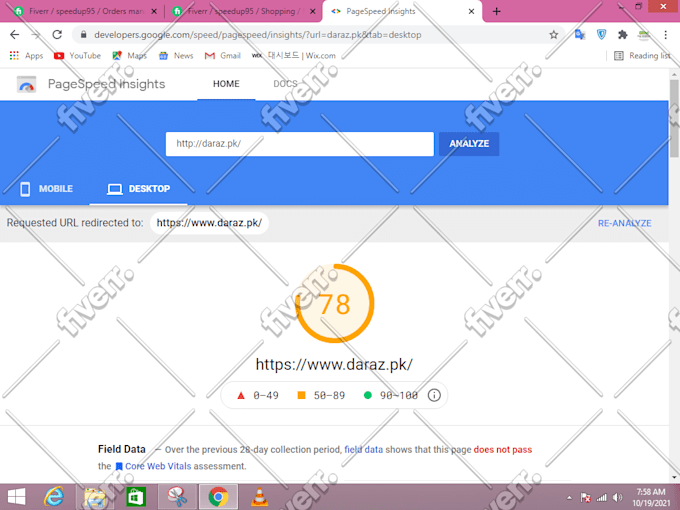This screenshot has height=510, width=680.
Task: Open the Apps bookmark shortcut
Action: 26,56
